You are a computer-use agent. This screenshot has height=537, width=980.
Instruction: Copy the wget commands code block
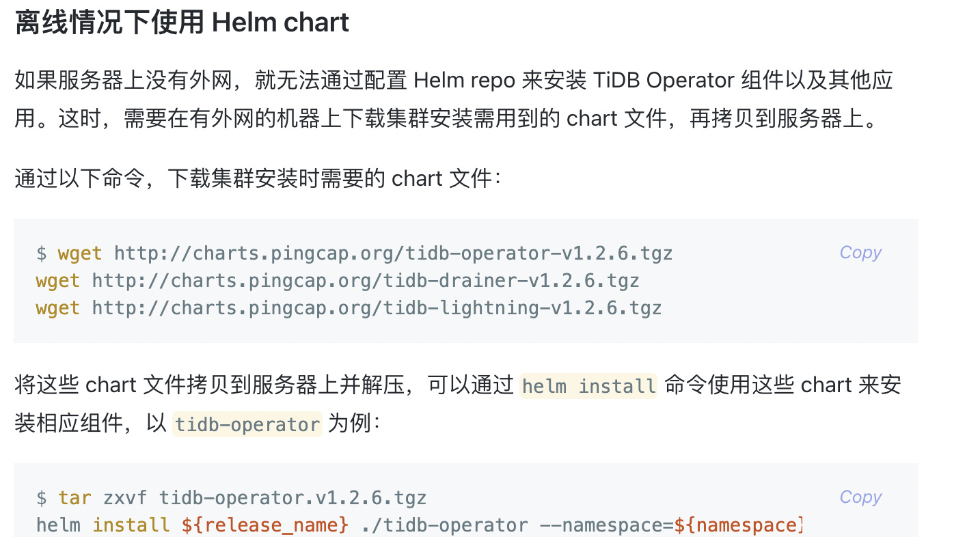pos(860,253)
